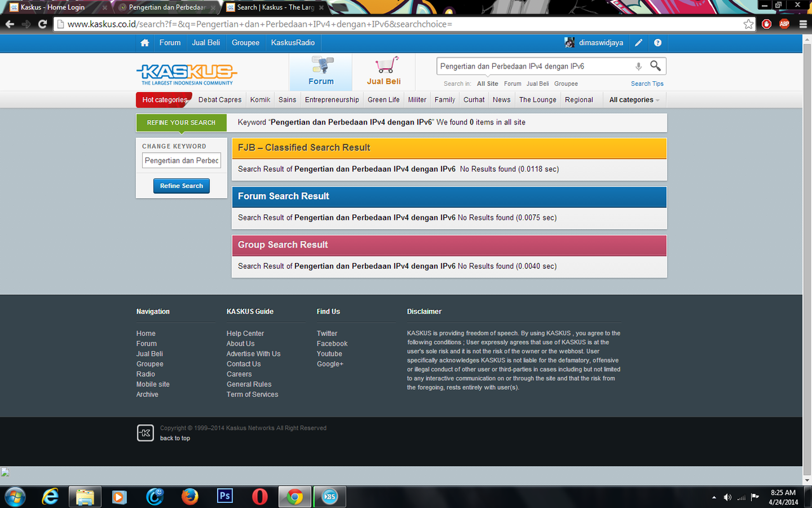Image resolution: width=812 pixels, height=508 pixels.
Task: Click the magnifier search icon
Action: tap(656, 66)
